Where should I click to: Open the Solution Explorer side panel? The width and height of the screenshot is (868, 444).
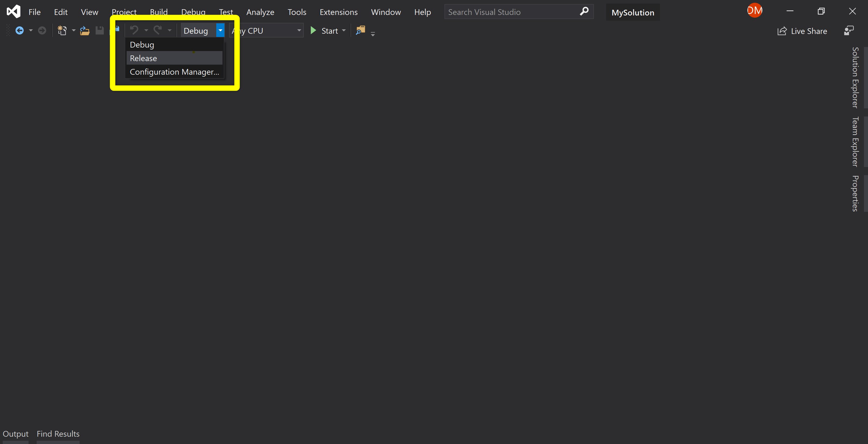click(x=855, y=77)
